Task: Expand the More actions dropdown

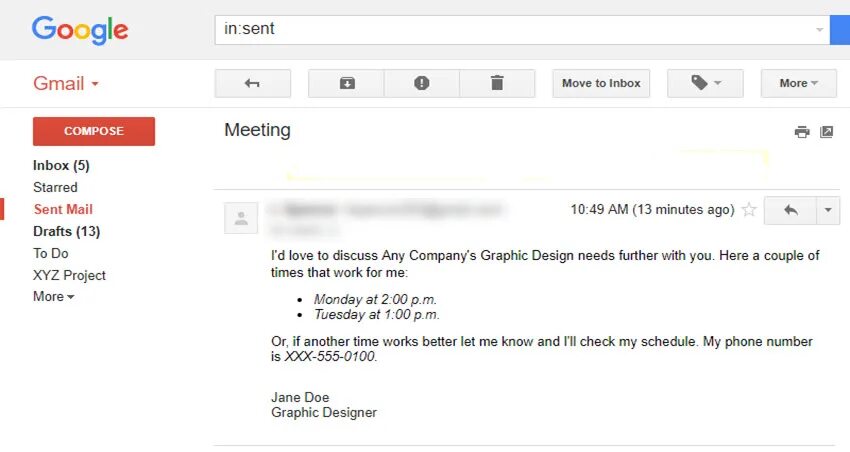Action: 798,83
